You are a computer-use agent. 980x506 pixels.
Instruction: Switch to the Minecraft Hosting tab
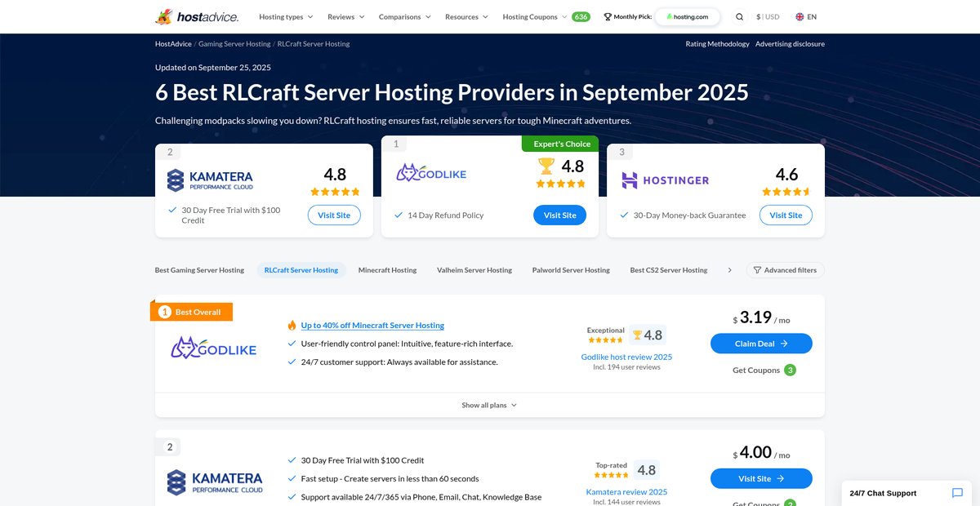point(387,270)
